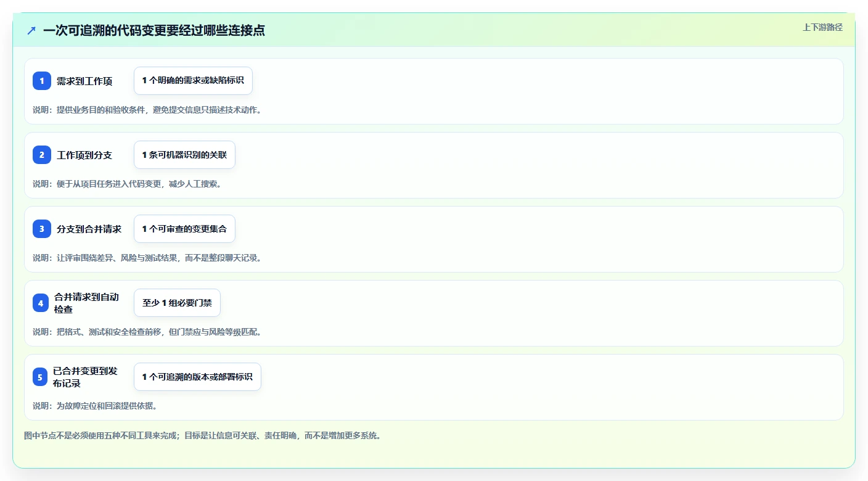
Task: Click the note 说明：为故障定位和回滚提供依据
Action: pos(95,406)
